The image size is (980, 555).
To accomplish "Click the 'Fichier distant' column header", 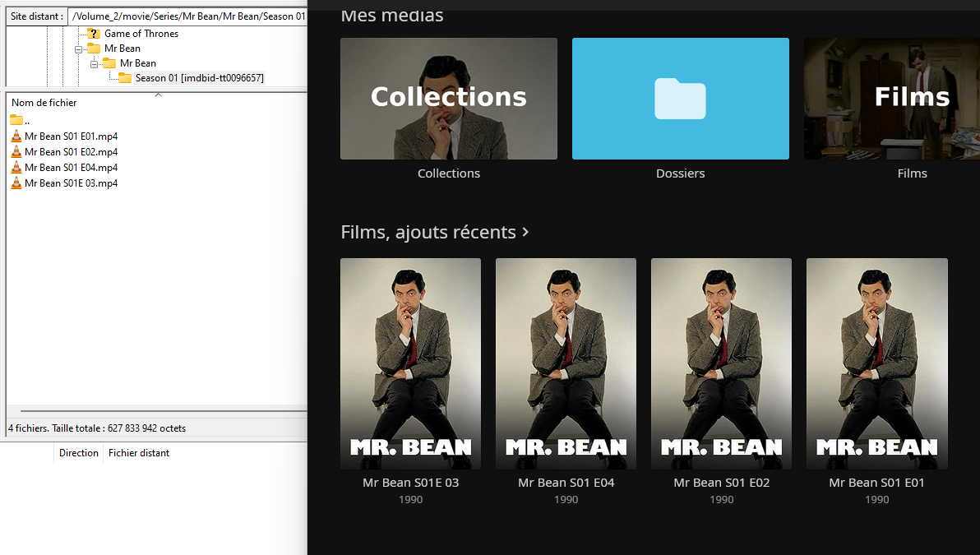I will point(139,453).
